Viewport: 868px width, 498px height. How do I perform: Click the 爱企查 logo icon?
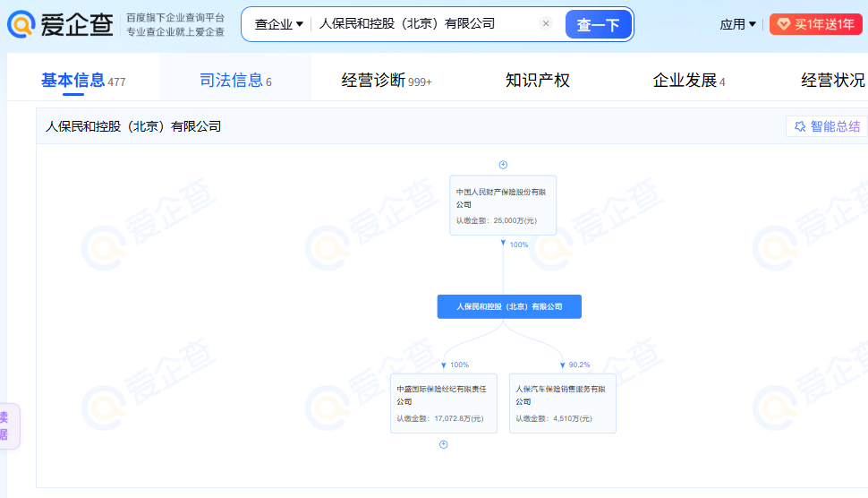tap(21, 24)
